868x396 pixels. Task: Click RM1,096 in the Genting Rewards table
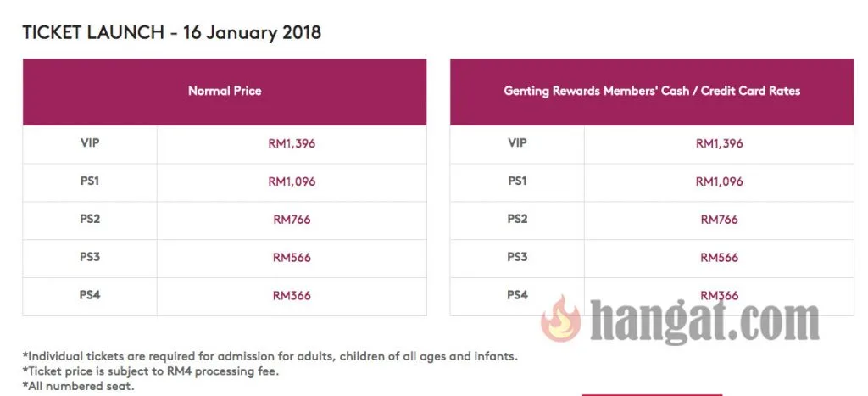[x=719, y=181]
